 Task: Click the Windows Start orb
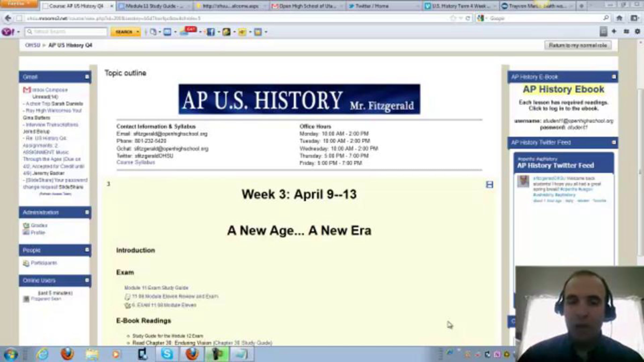pyautogui.click(x=11, y=354)
